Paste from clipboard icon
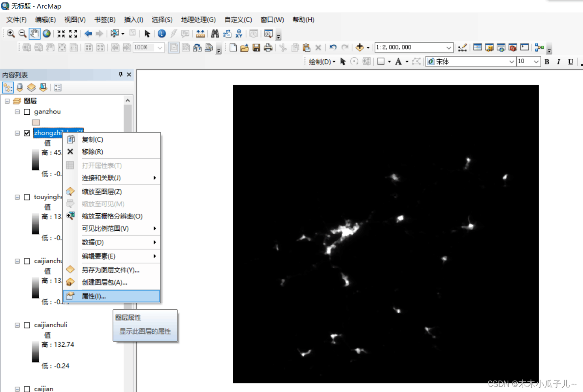The image size is (583, 392). tap(306, 47)
